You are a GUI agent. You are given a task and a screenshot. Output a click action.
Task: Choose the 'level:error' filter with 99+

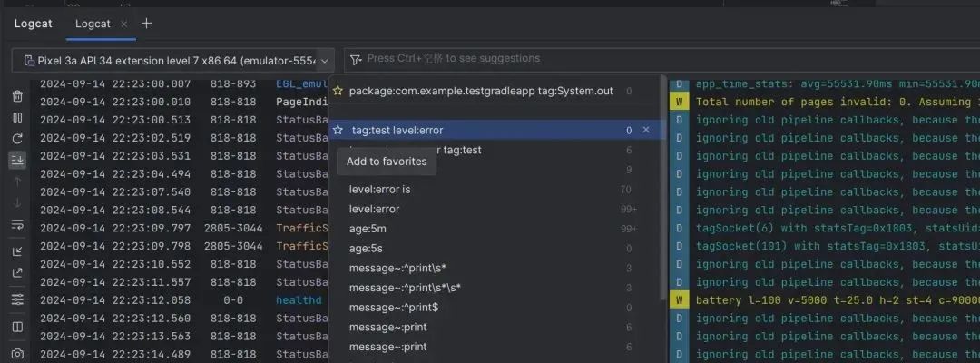point(374,209)
